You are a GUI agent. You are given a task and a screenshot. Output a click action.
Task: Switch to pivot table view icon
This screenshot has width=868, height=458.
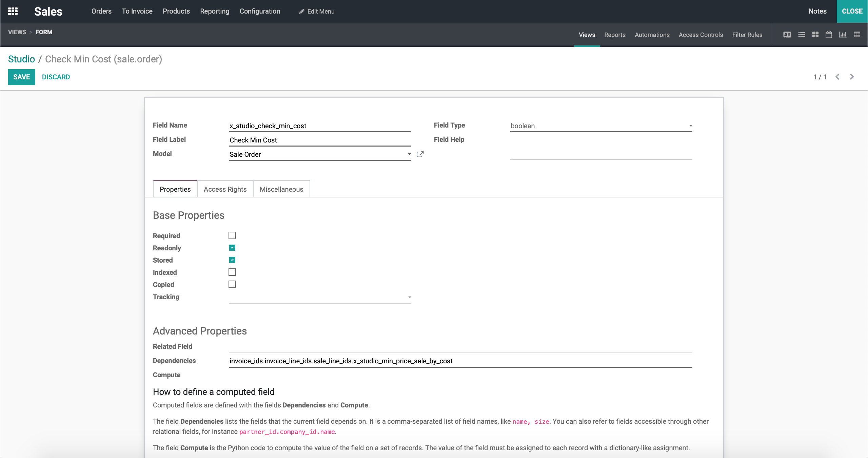point(857,35)
